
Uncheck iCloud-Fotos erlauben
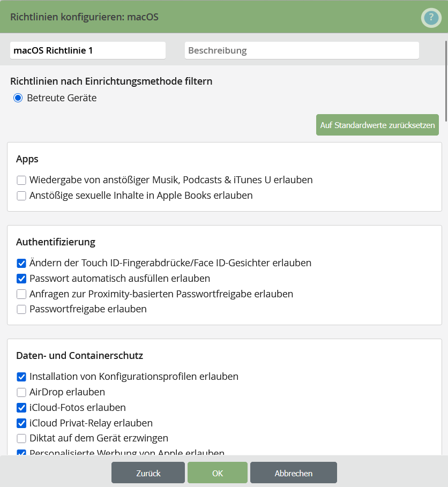click(21, 407)
